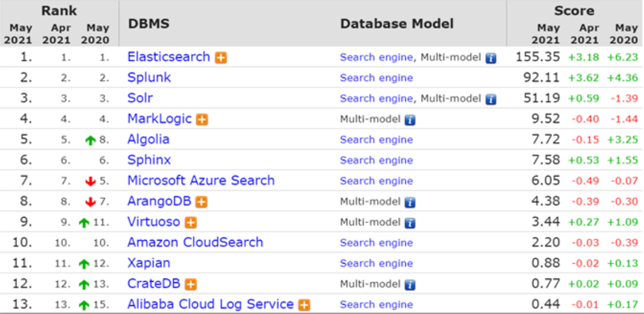The width and height of the screenshot is (644, 314).
Task: Click the Search engine link in Xapian's row
Action: pos(376,263)
